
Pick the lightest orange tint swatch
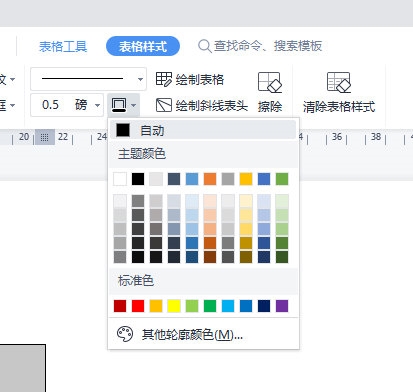(x=210, y=201)
